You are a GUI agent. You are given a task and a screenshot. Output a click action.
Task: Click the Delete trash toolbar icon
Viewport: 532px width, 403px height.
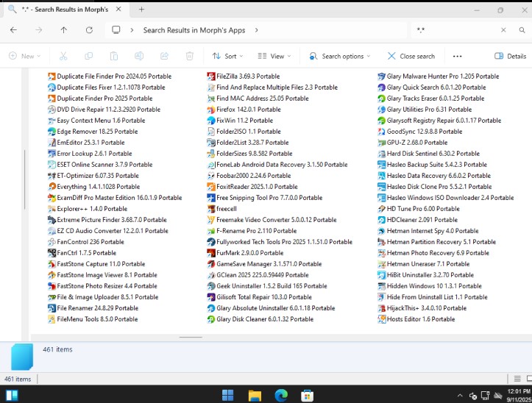(190, 56)
